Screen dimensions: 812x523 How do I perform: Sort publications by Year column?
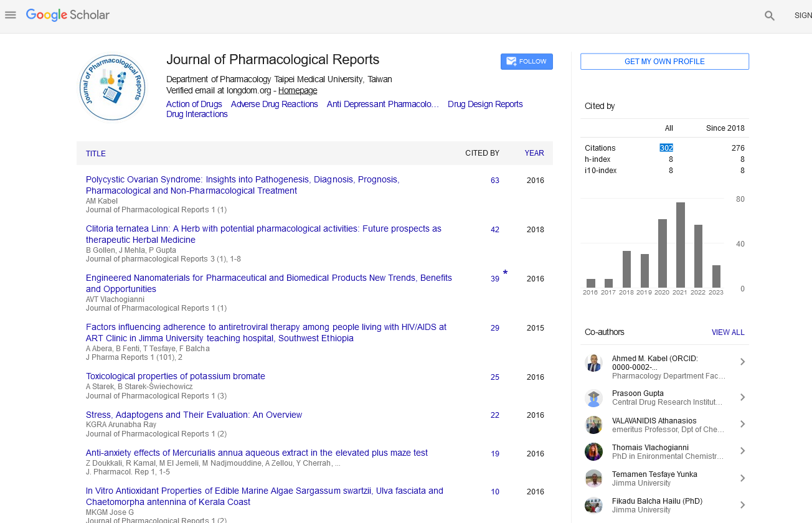tap(534, 153)
